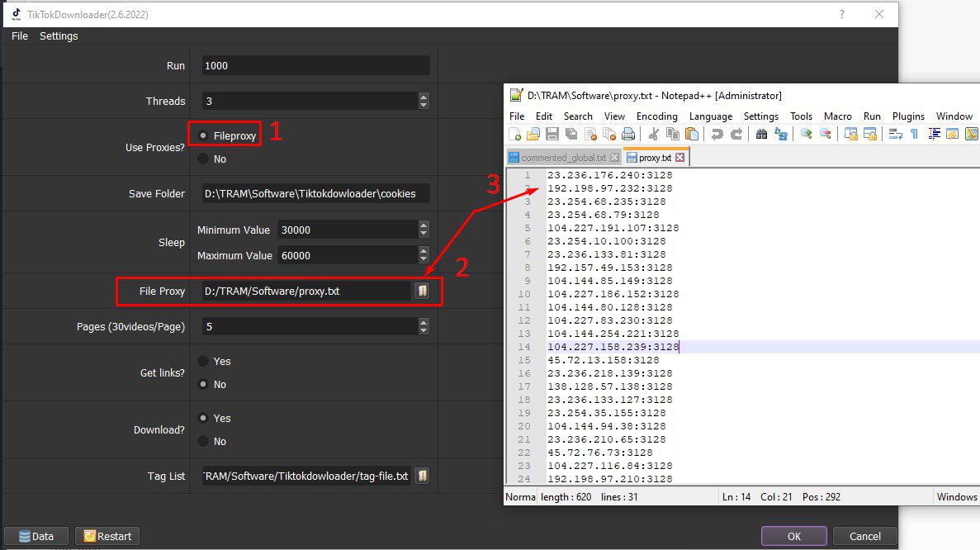Increase Sleep Minimum Value spinner

(424, 225)
